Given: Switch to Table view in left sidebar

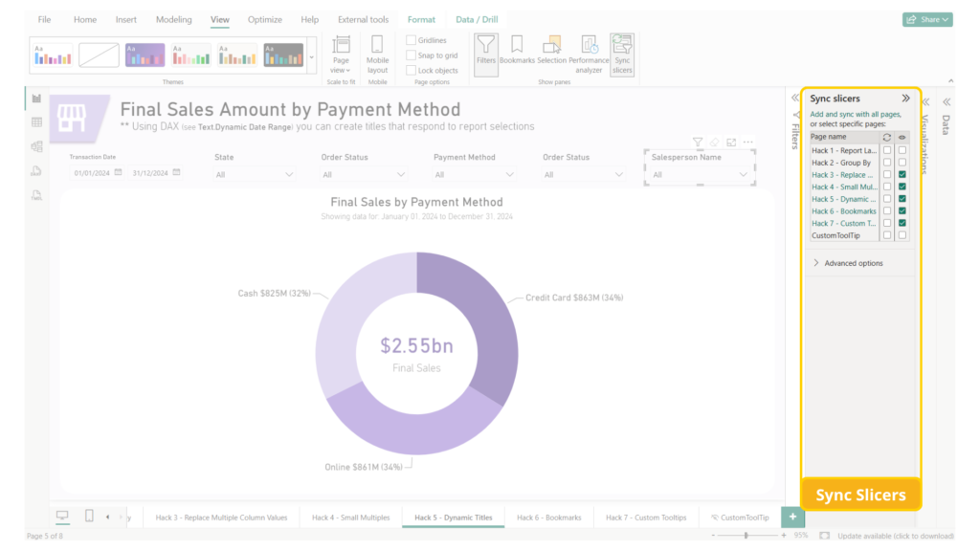Looking at the screenshot, I should coord(37,122).
